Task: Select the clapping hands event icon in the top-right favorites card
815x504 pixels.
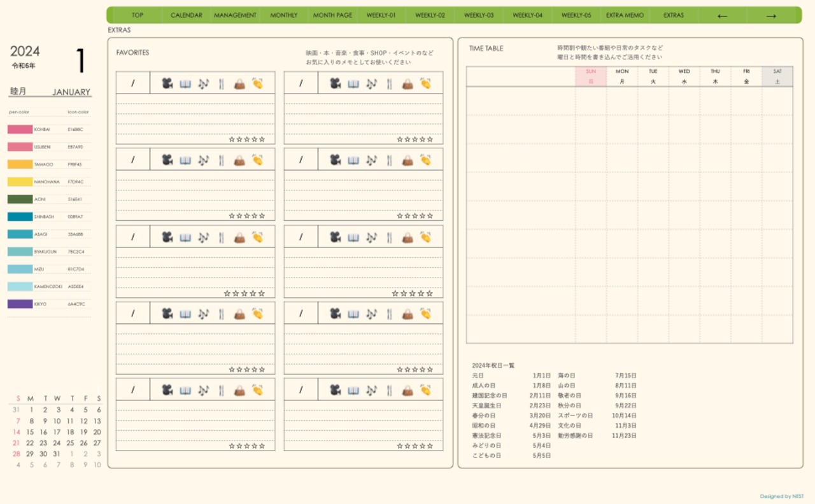Action: coord(425,83)
